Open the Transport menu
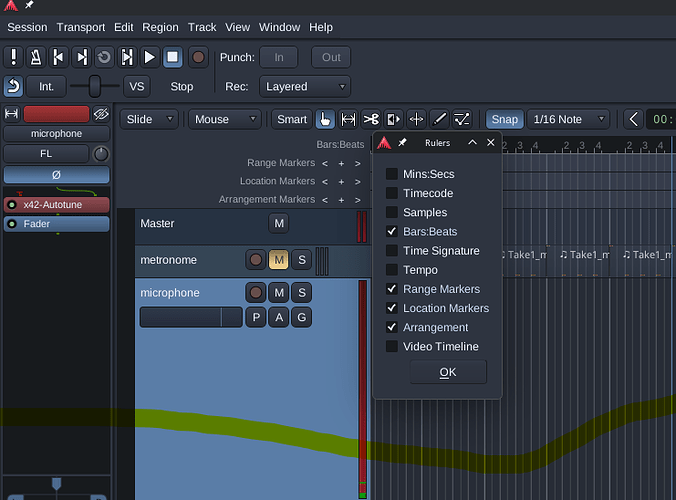The width and height of the screenshot is (676, 500). 81,27
